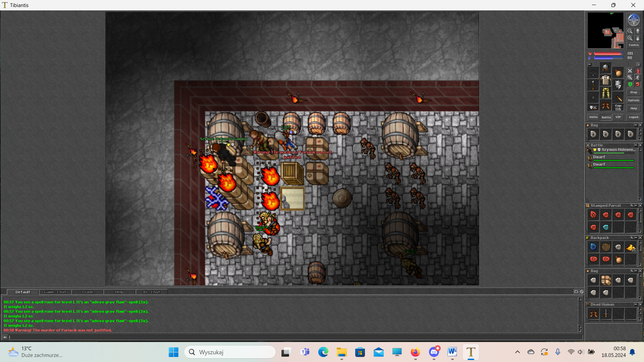Zoom in the minimap
Screen dimensions: 644x362
click(x=630, y=38)
